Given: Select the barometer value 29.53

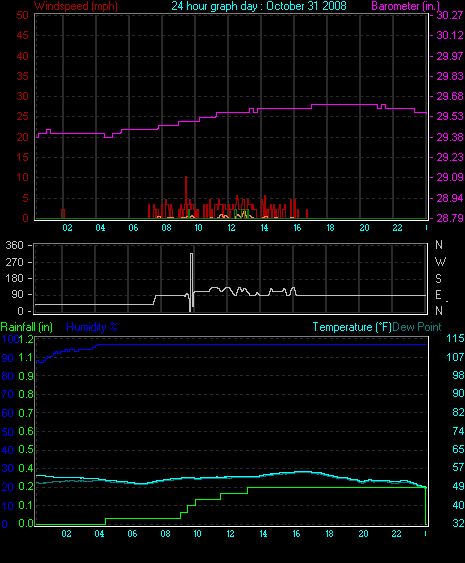Looking at the screenshot, I should (x=450, y=117).
